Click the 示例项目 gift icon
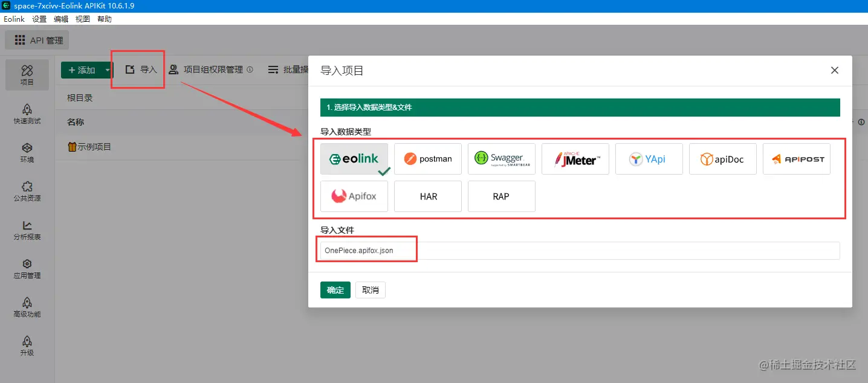Image resolution: width=868 pixels, height=383 pixels. 72,146
